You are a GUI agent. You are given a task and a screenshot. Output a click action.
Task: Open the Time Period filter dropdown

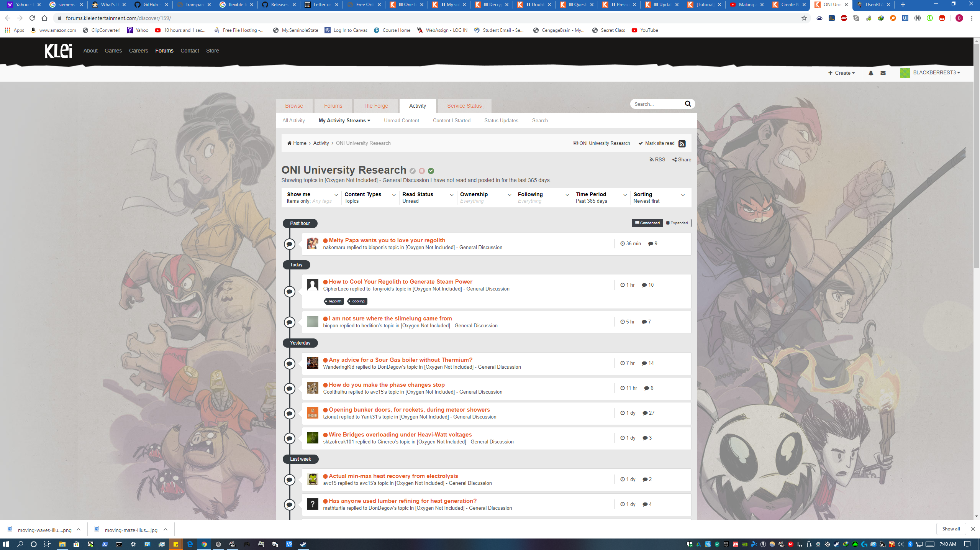click(x=601, y=197)
